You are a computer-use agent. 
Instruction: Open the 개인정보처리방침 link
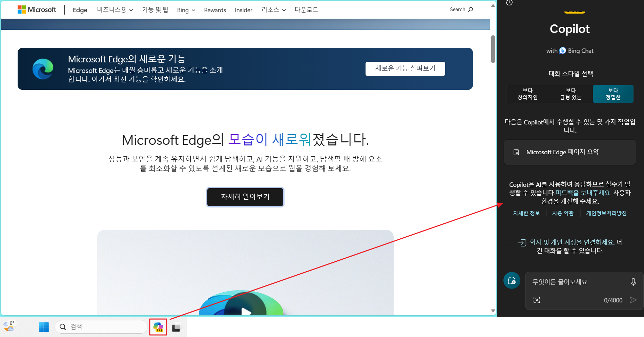(606, 213)
